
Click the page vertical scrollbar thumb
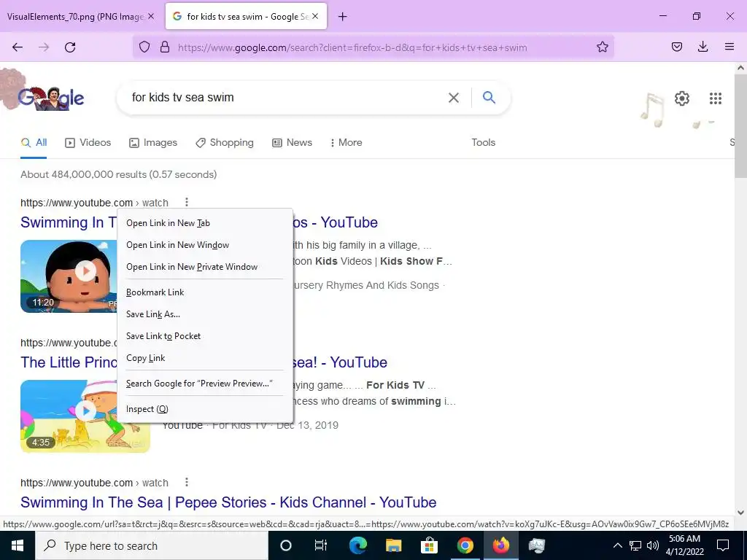pos(740,126)
